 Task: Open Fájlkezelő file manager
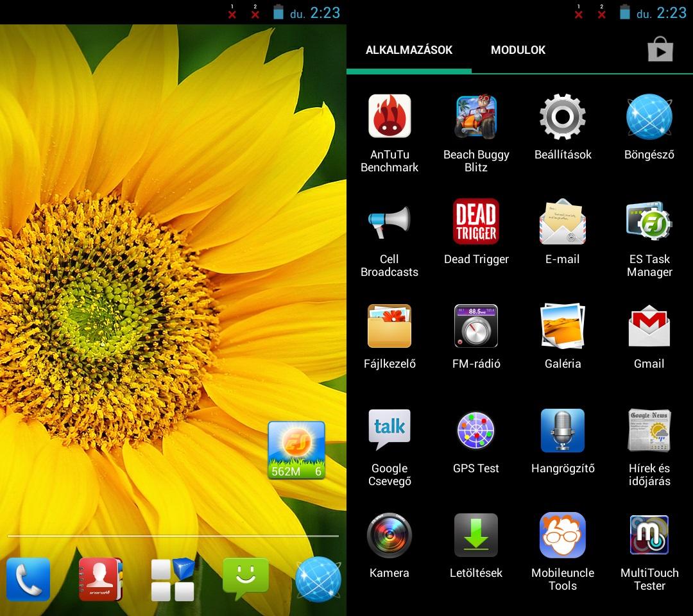[x=389, y=326]
